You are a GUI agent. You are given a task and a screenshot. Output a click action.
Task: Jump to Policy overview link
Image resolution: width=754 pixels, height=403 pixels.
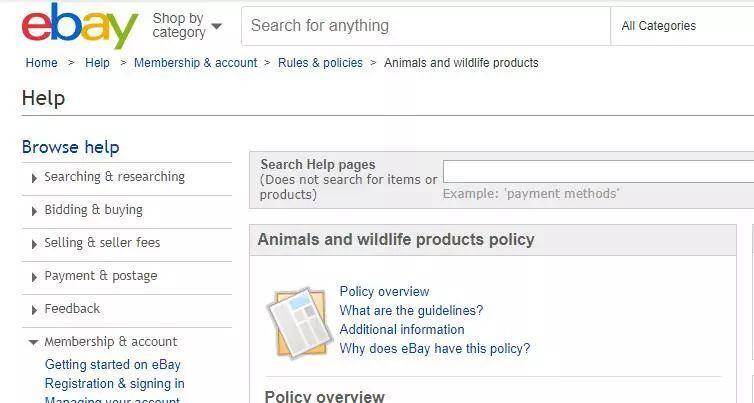[x=384, y=292]
